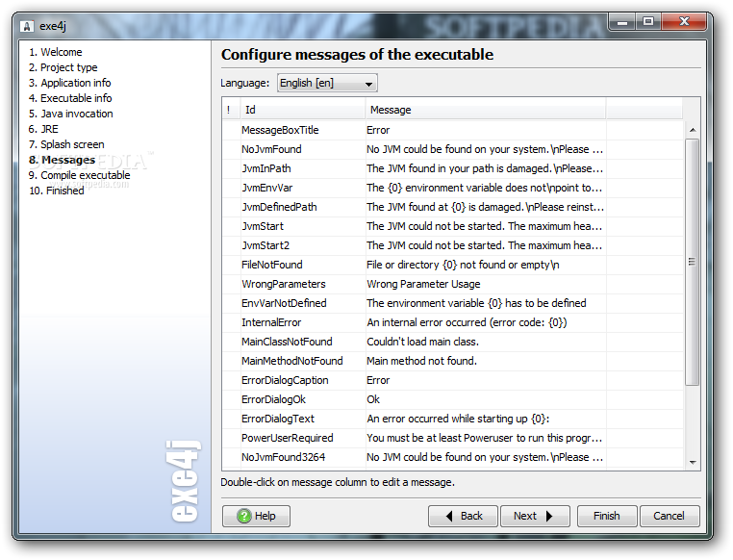Maximize the exe4j window
The height and width of the screenshot is (560, 733).
648,21
